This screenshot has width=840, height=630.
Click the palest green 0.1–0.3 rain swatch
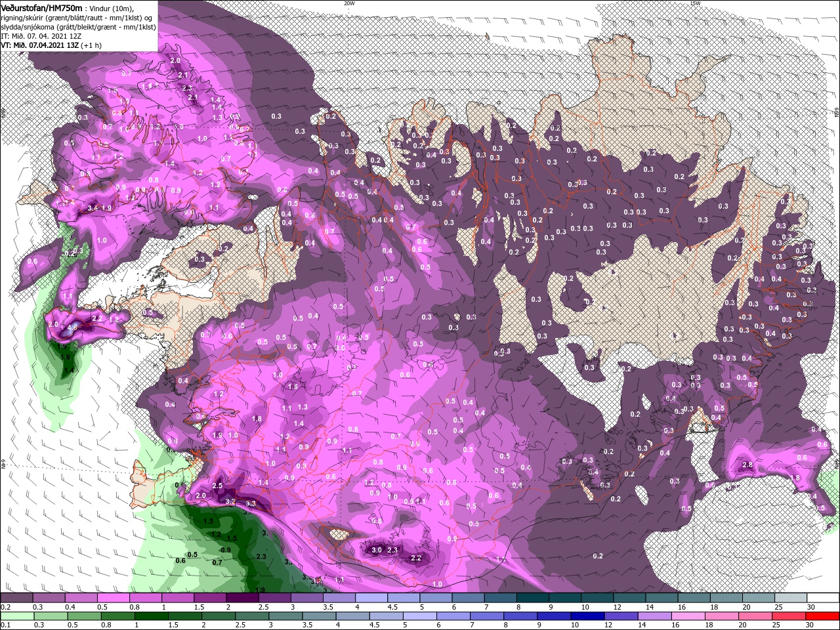coord(16,616)
